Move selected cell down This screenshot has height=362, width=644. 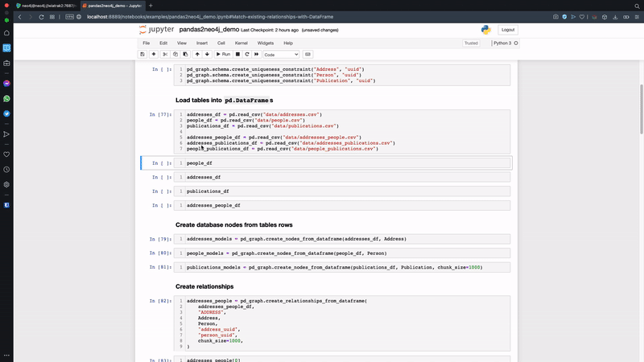coord(208,54)
